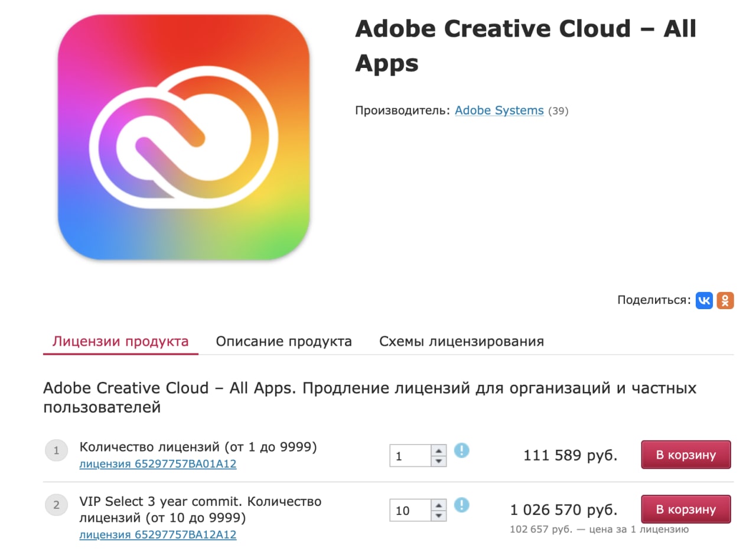The image size is (756, 558).
Task: Increase quantity for VIP Select license
Action: point(438,505)
